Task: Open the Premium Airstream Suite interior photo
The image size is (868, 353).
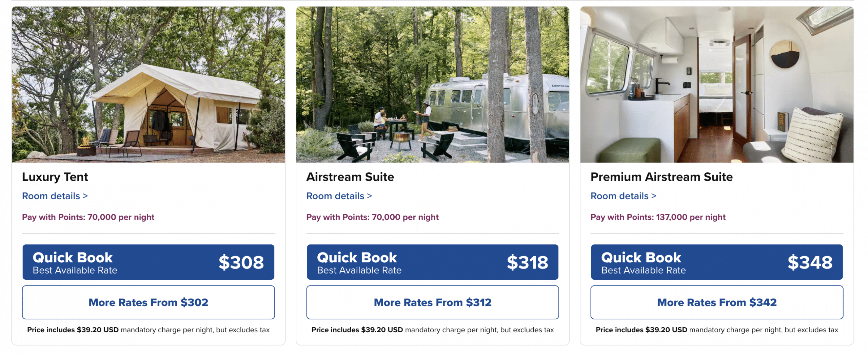Action: [716, 85]
